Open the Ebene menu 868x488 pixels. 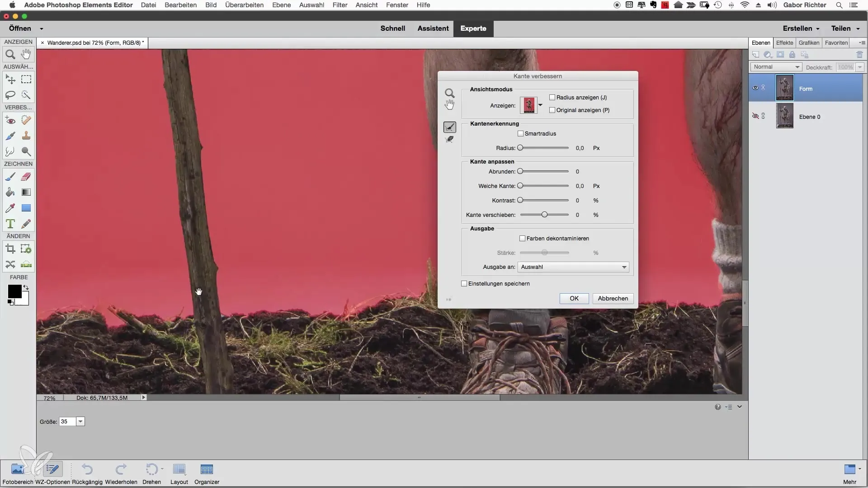point(281,5)
